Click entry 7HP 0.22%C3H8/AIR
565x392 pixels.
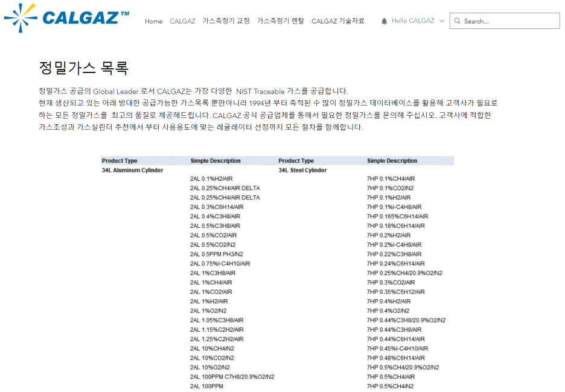point(394,254)
